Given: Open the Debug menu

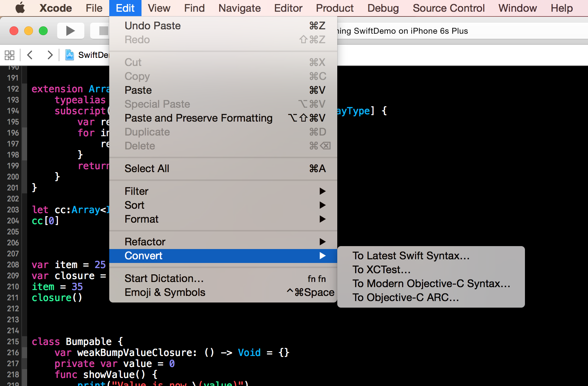Looking at the screenshot, I should tap(383, 8).
